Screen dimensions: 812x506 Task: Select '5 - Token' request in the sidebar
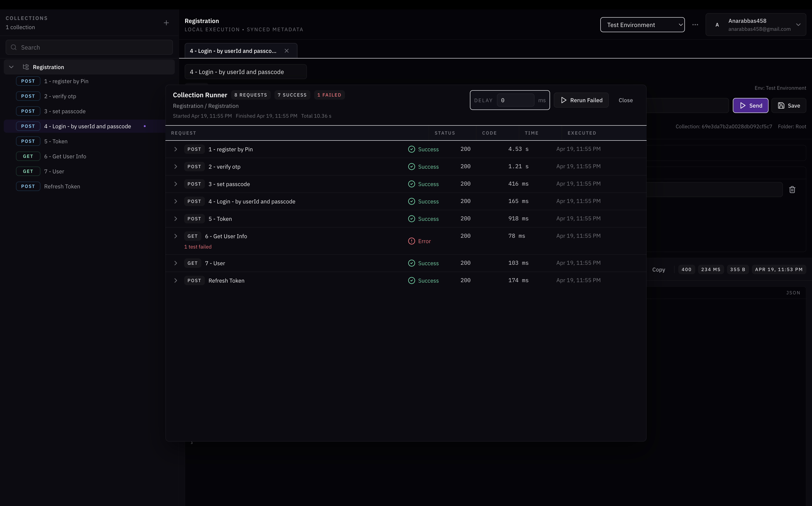pyautogui.click(x=55, y=141)
